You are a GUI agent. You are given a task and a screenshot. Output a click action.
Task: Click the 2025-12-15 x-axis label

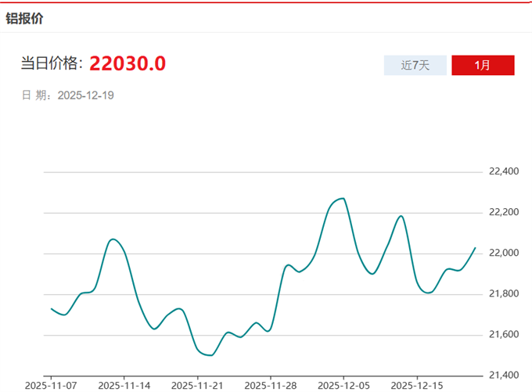click(416, 385)
